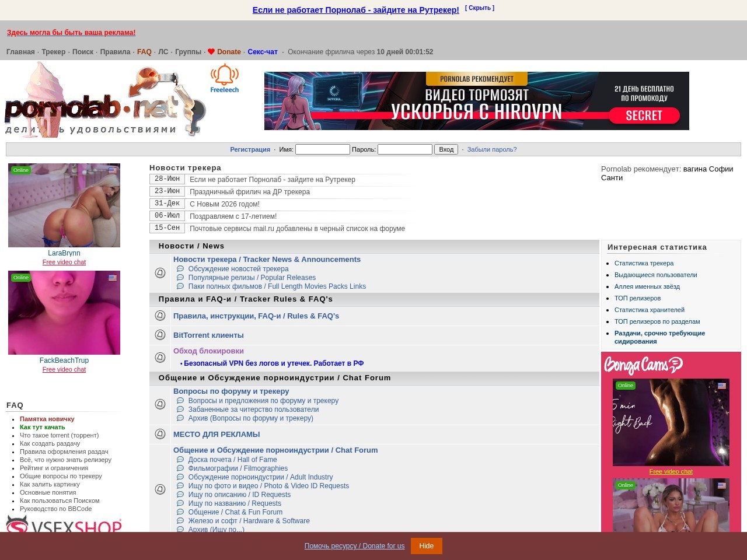Open Трекер in the top navigation
Image resolution: width=747 pixels, height=560 pixels.
click(x=54, y=52)
